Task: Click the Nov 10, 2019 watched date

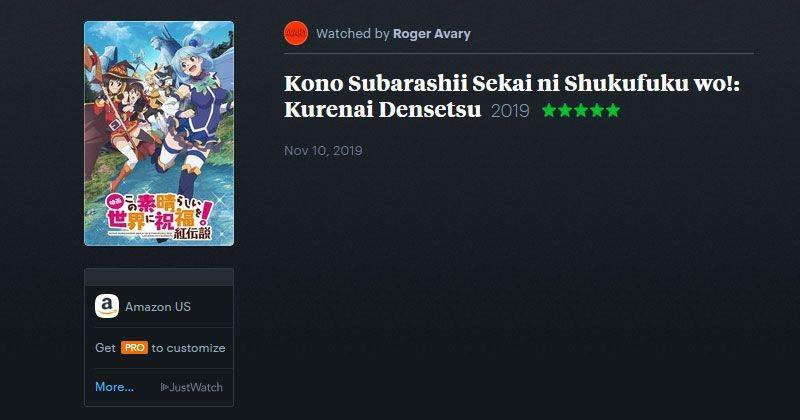Action: [x=323, y=151]
